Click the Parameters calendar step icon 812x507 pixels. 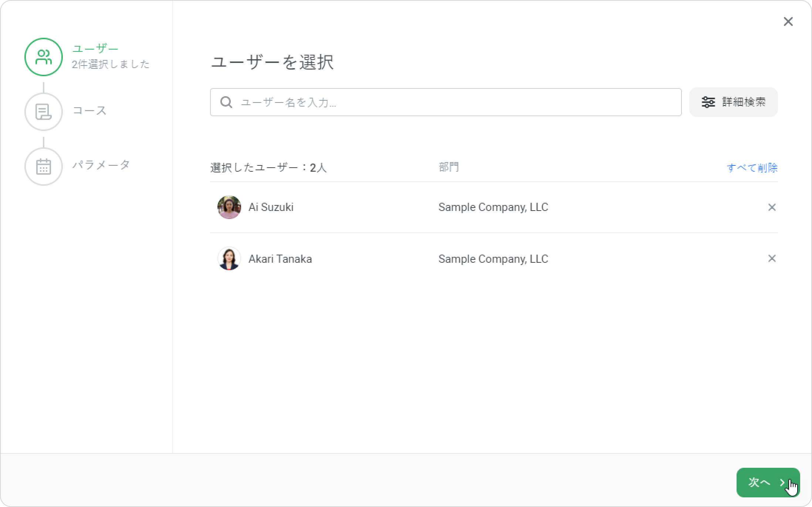(44, 166)
